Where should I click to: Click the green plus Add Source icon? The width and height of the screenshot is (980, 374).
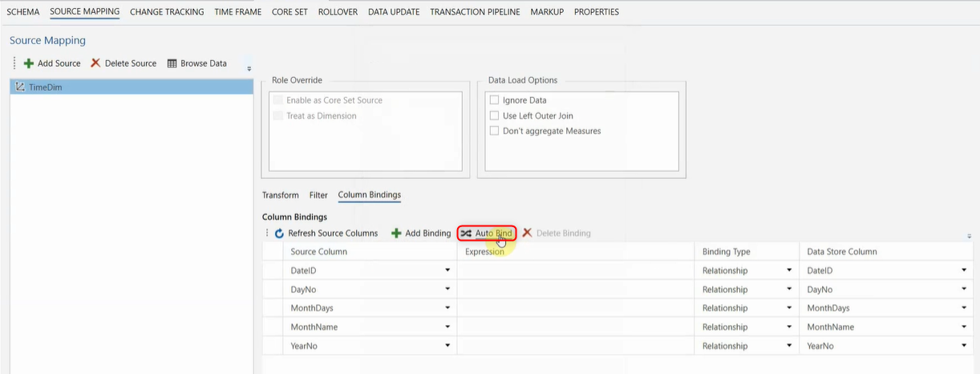click(29, 63)
